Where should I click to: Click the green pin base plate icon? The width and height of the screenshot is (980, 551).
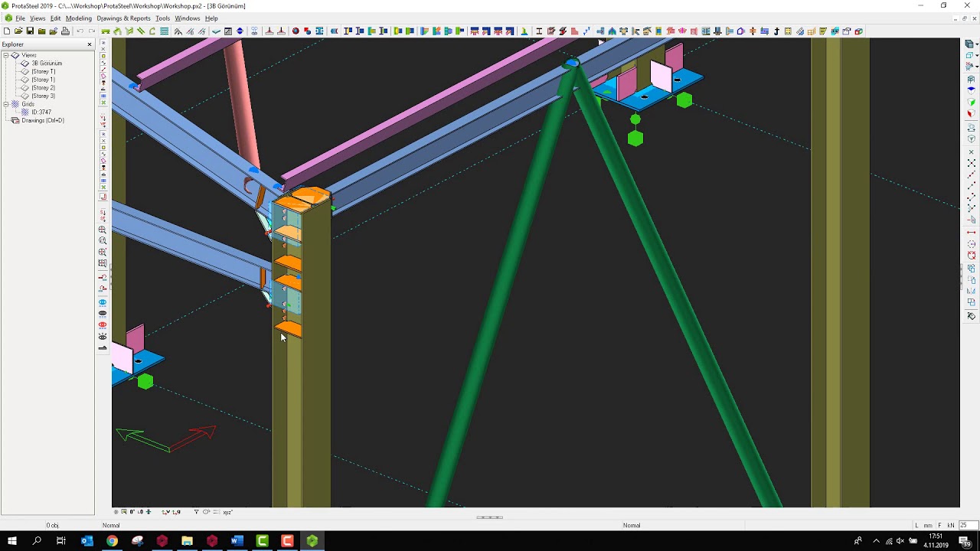click(x=524, y=31)
